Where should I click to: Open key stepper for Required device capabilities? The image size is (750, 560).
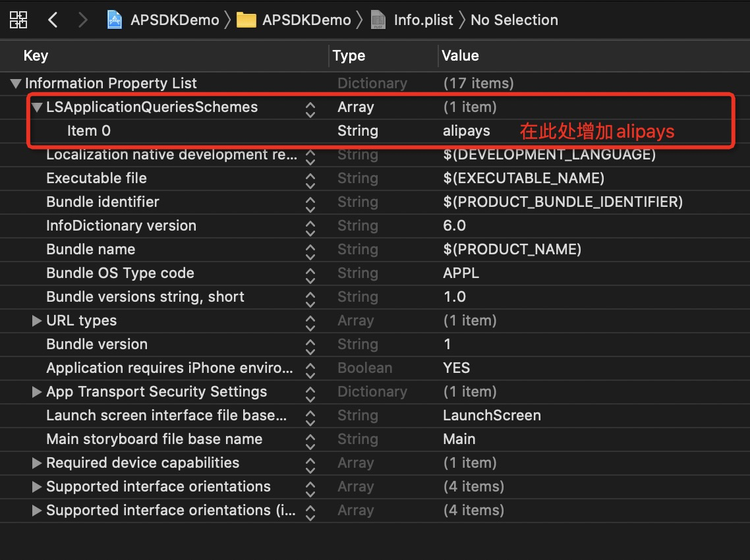(310, 466)
